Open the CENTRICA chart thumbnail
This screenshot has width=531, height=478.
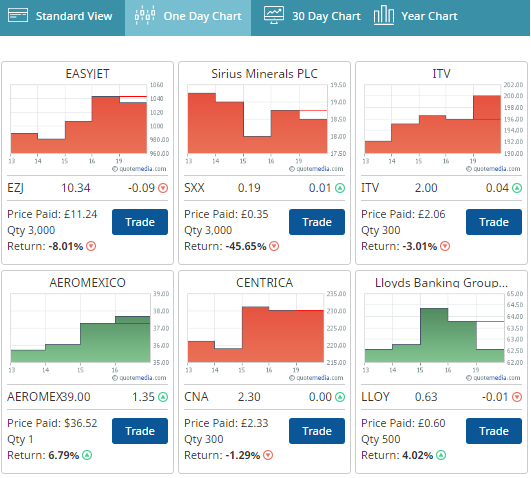(264, 336)
